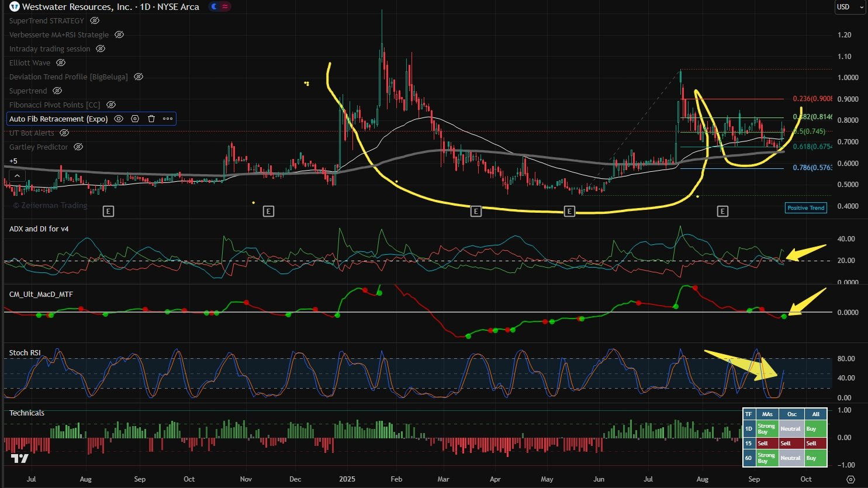This screenshot has height=488, width=868.
Task: Click the Positive Trend label
Action: [805, 207]
